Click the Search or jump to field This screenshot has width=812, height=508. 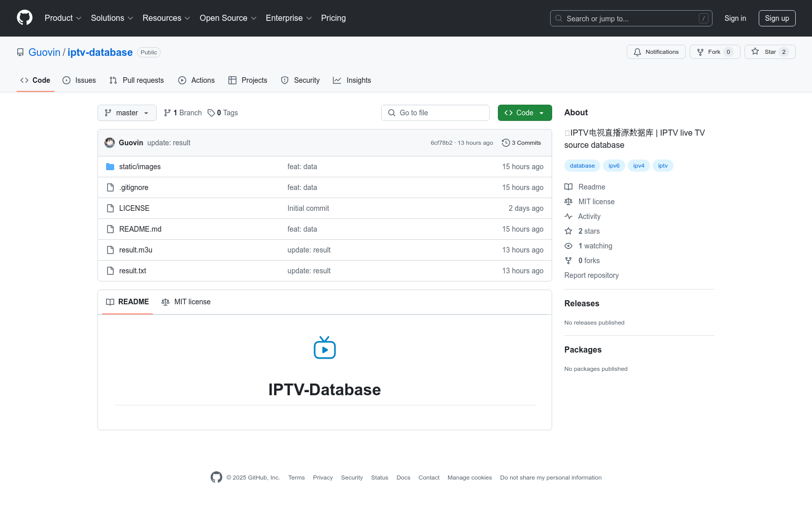[631, 18]
